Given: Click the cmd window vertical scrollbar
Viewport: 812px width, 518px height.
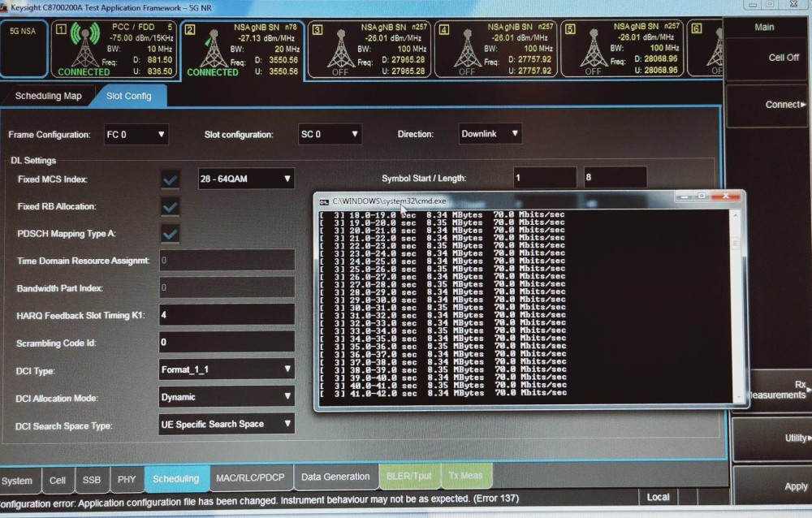Looking at the screenshot, I should 735,304.
